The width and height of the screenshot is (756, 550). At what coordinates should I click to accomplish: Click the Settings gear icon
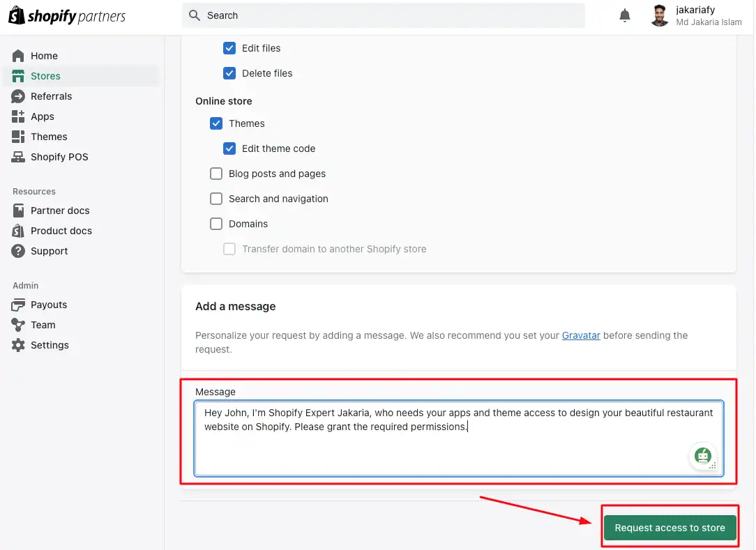tap(18, 345)
